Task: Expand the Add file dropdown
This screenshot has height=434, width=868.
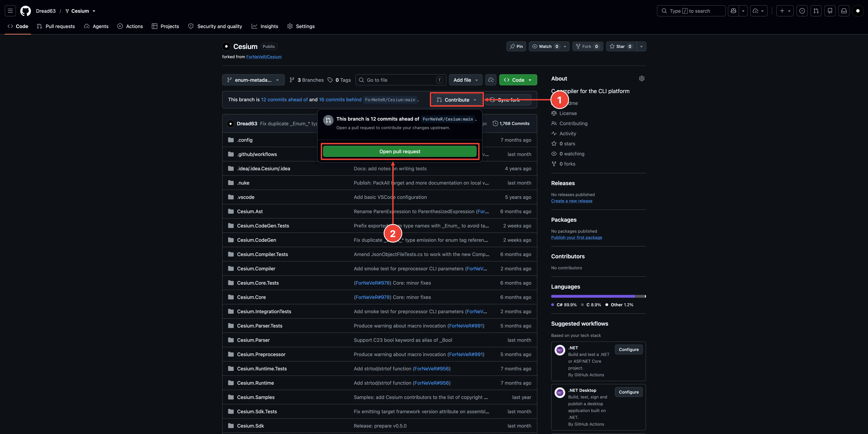Action: [x=466, y=80]
